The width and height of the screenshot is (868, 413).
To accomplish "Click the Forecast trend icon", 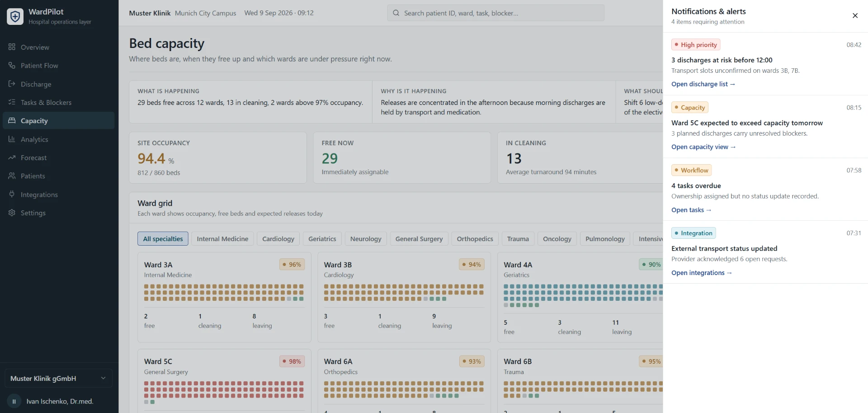I will click(x=12, y=157).
